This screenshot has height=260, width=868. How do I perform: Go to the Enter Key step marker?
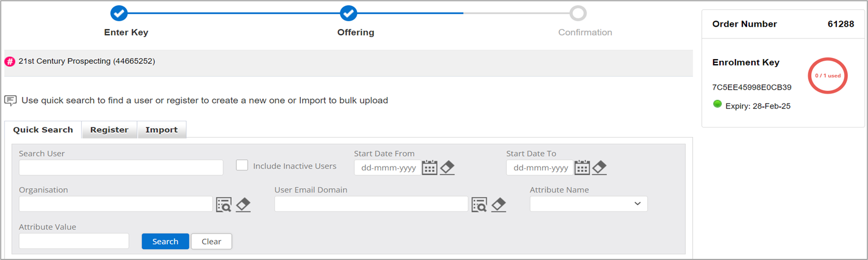(x=119, y=12)
